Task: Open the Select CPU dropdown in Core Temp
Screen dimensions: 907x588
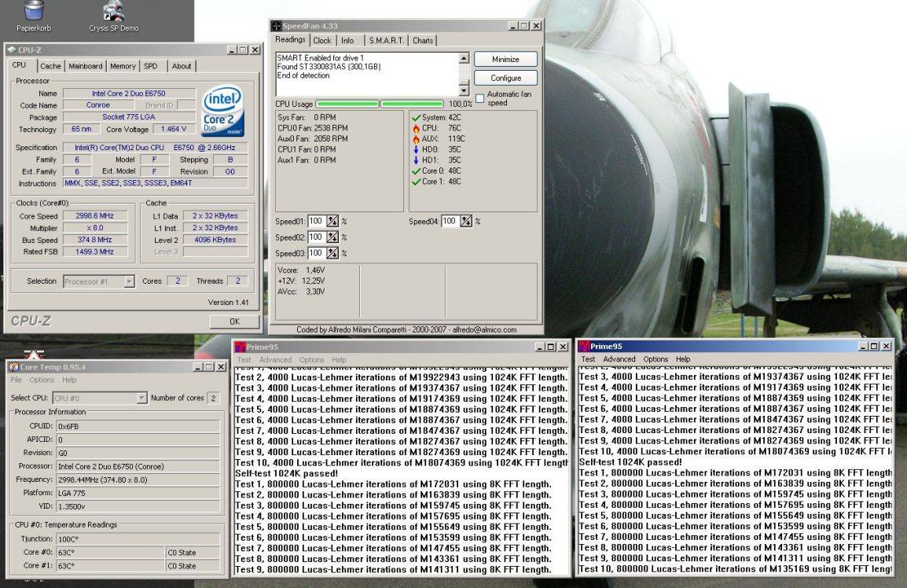Action: [141, 399]
